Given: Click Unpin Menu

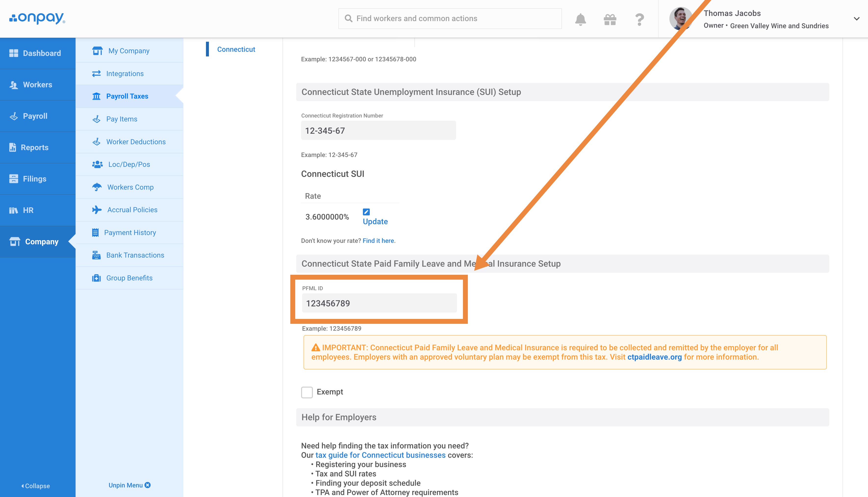Looking at the screenshot, I should [x=129, y=485].
